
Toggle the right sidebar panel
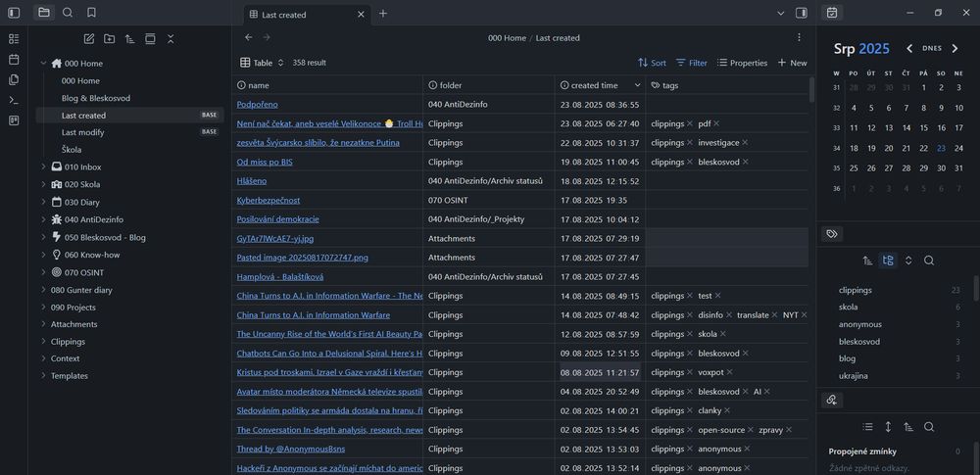[x=802, y=13]
